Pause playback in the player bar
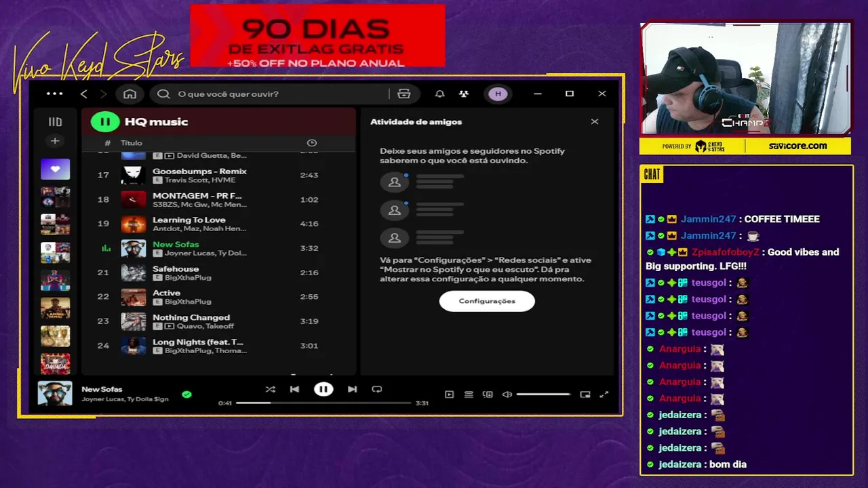 click(x=323, y=389)
